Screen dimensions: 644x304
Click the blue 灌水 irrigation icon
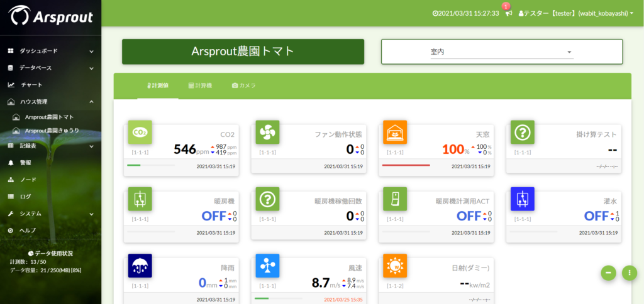[x=523, y=199]
